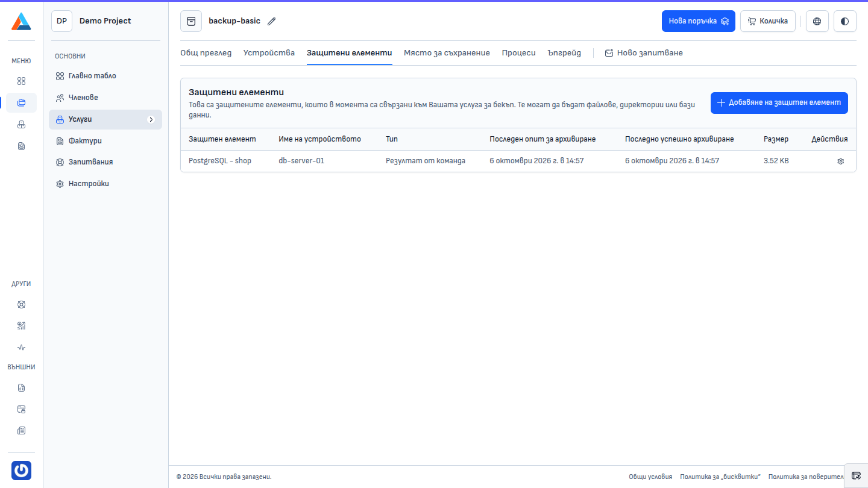This screenshot has width=868, height=488.
Task: Open the stacked boxes icon in the left rail
Action: click(21, 125)
